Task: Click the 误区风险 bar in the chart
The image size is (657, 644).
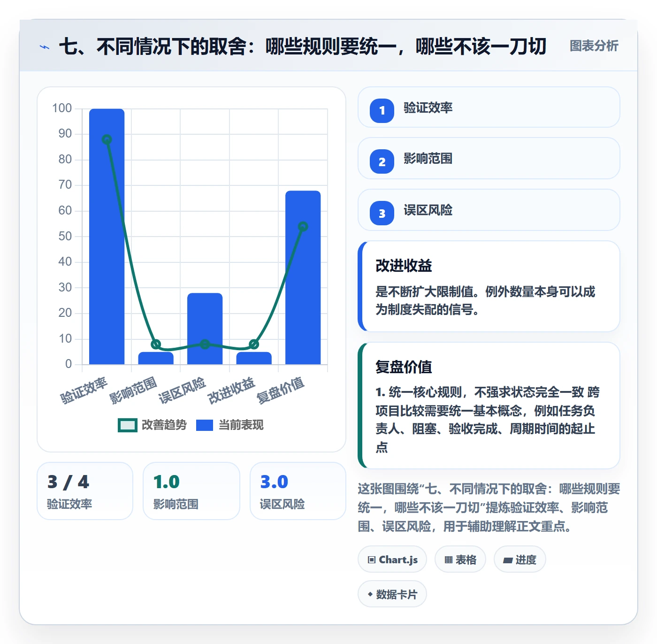Action: 205,329
